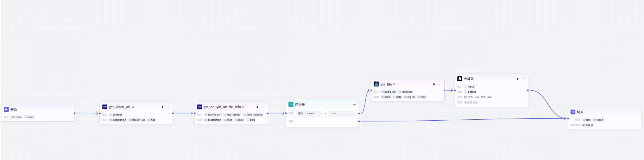The height and width of the screenshot is (160, 644).
Task: Click the IF selector node icon
Action: click(291, 104)
